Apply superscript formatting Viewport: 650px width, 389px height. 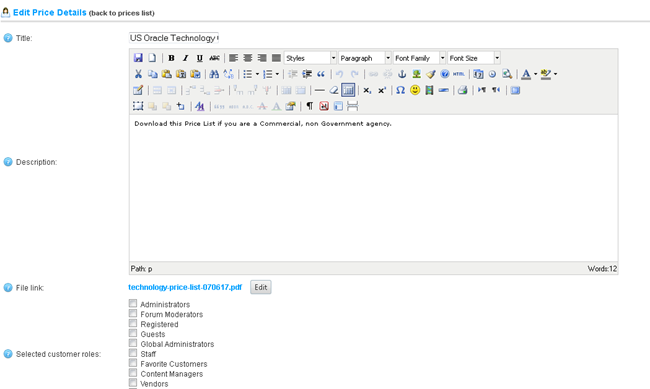(382, 90)
